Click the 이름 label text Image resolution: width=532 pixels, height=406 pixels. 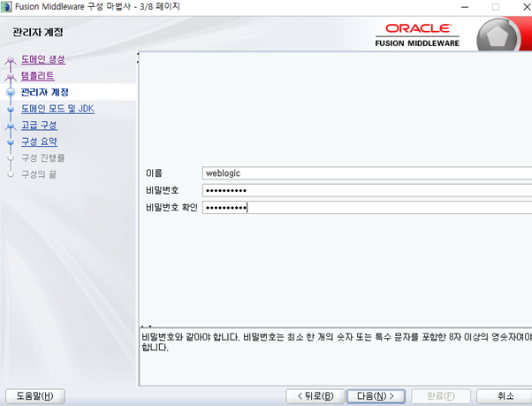coord(154,173)
